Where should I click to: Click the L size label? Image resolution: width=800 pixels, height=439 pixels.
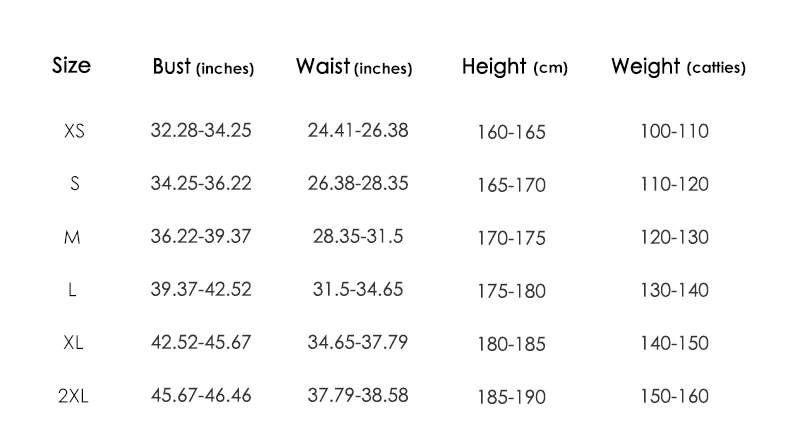click(x=72, y=290)
